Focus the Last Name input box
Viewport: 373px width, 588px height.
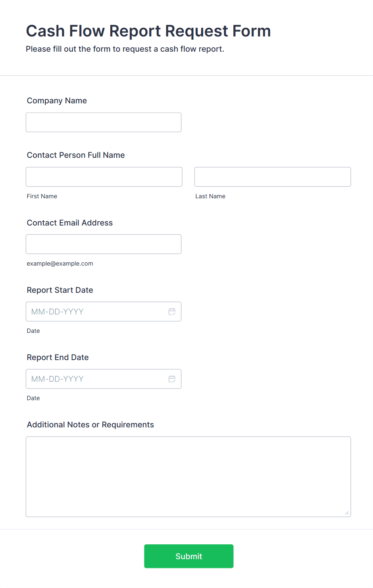pyautogui.click(x=272, y=177)
